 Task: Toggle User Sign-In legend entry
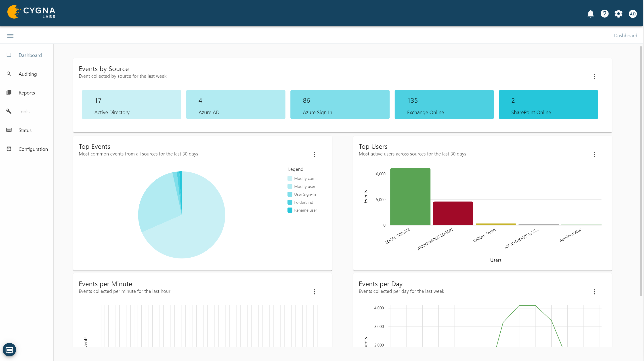click(305, 194)
